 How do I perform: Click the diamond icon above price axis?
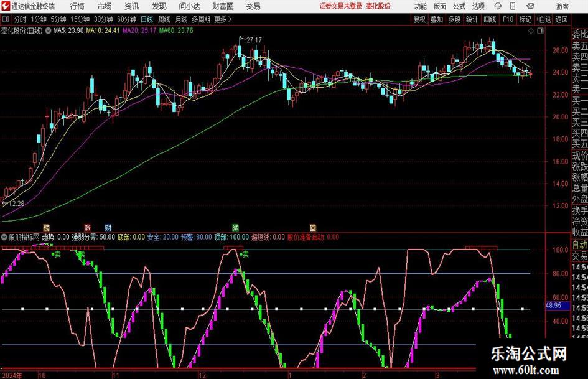click(x=531, y=31)
